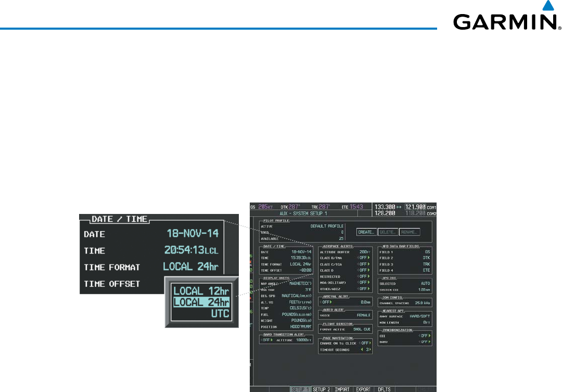562x392 pixels.
Task: Adjust TIMEOUT SECONDS value 3
Action: pos(366,349)
